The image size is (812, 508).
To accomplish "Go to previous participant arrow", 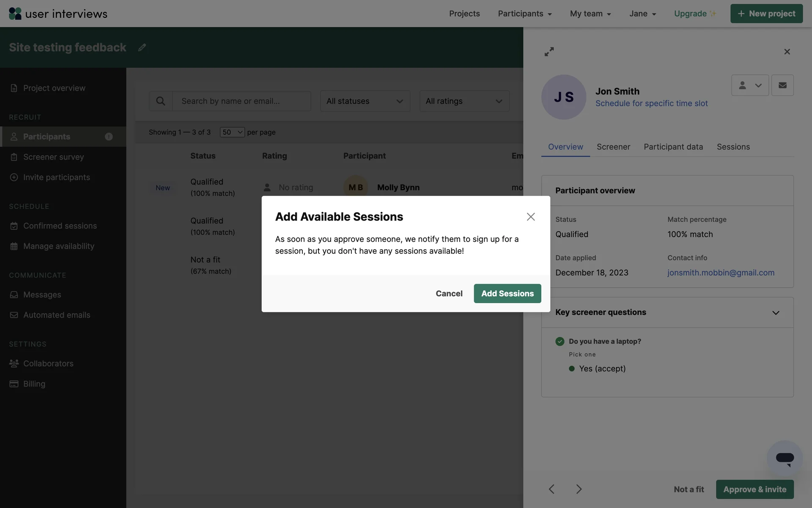I will [551, 489].
